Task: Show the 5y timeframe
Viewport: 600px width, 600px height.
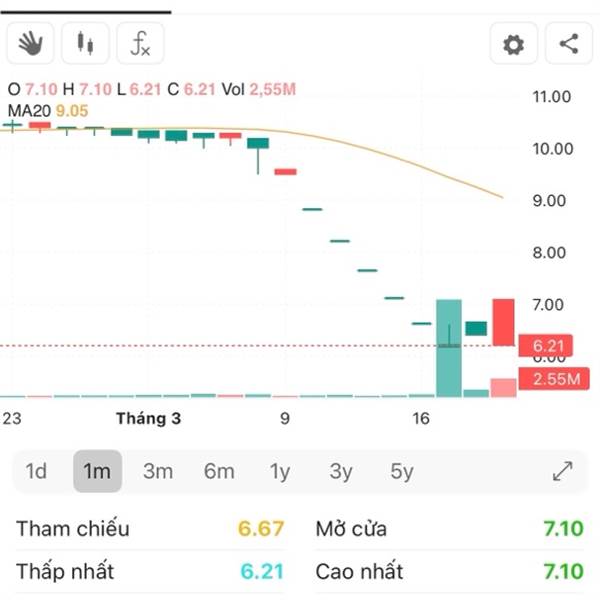Action: 402,471
